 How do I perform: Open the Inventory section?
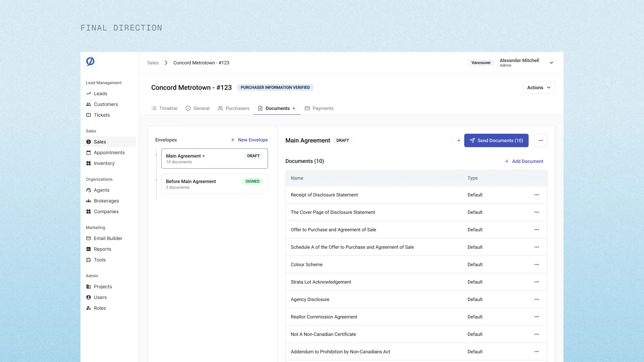tap(104, 163)
